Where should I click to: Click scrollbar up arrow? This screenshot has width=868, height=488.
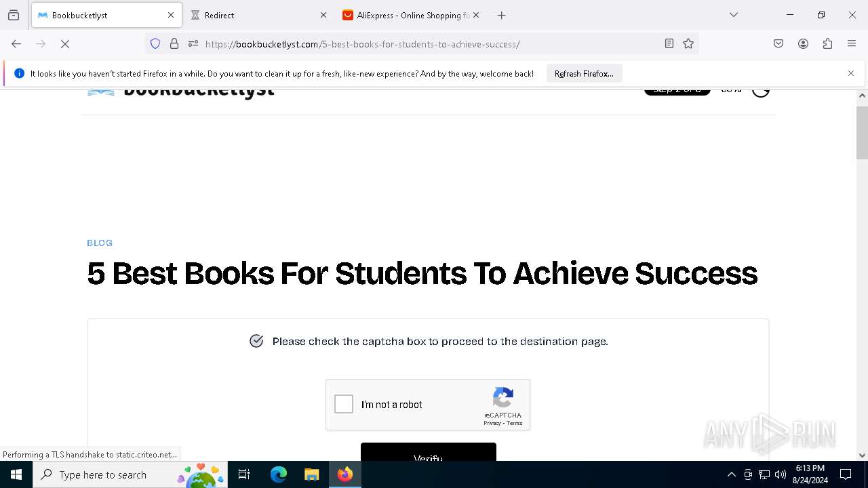click(x=862, y=96)
